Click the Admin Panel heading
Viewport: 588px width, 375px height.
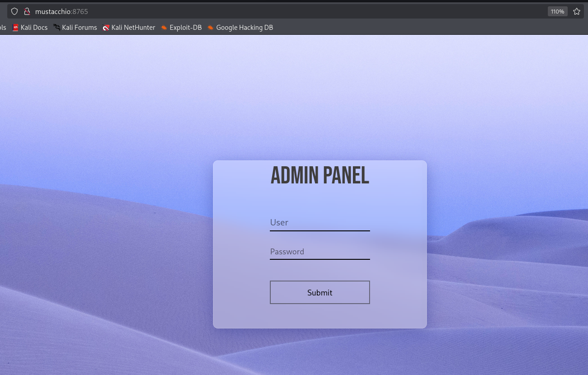pyautogui.click(x=319, y=175)
